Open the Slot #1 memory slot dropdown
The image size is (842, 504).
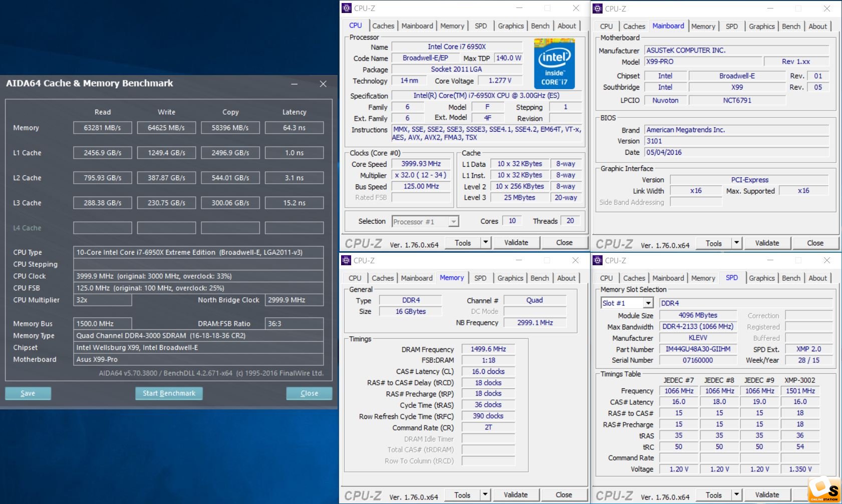click(x=648, y=303)
